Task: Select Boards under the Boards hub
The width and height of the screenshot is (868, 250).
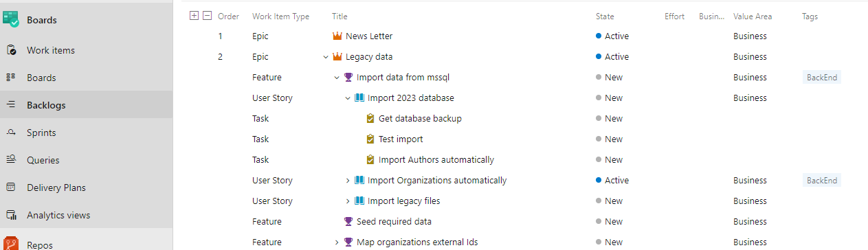Action: (x=41, y=78)
